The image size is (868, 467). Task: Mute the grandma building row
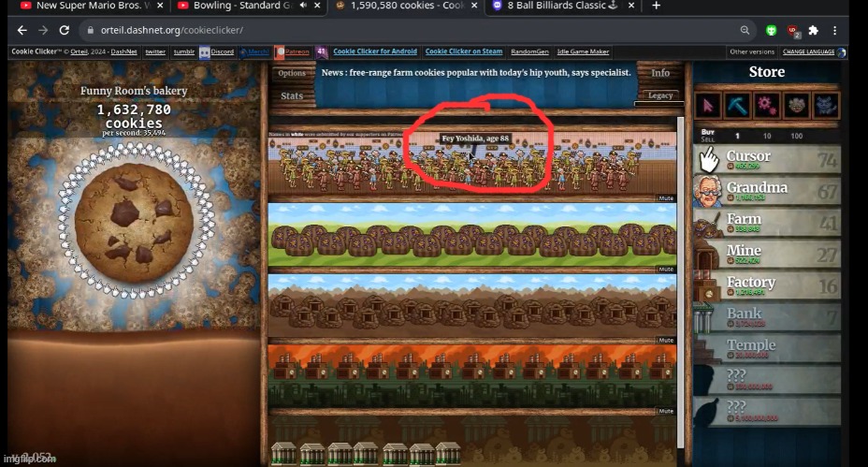click(x=666, y=198)
